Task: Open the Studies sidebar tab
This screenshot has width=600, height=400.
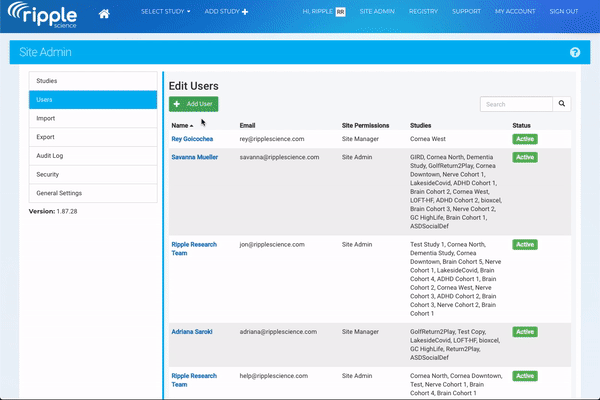Action: (x=93, y=80)
